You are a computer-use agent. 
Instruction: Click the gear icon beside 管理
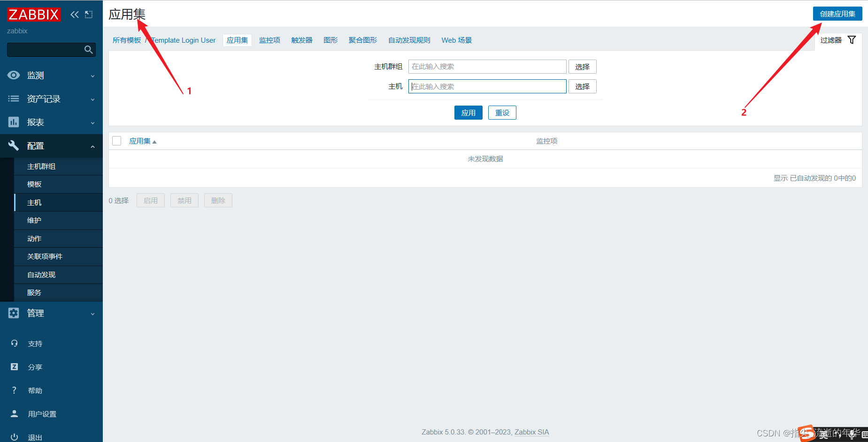pyautogui.click(x=14, y=313)
